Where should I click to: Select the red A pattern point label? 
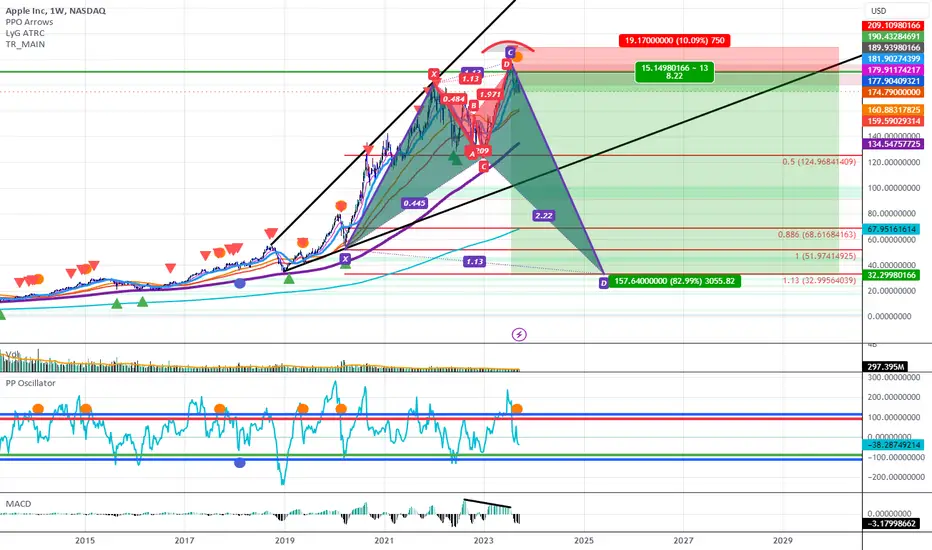(x=473, y=154)
